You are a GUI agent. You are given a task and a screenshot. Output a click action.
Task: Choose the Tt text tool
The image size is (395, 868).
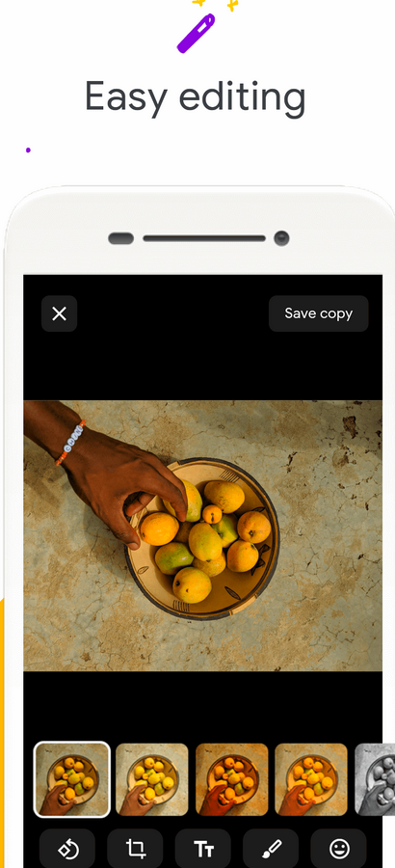(x=203, y=848)
